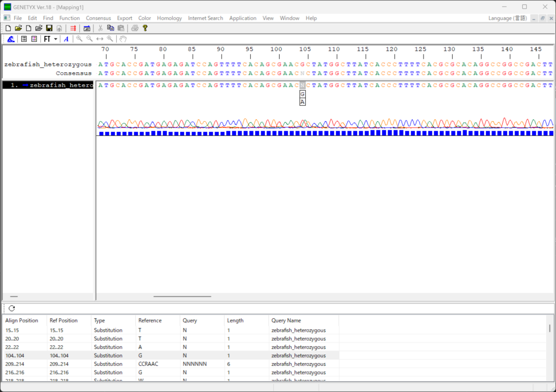Click the colored sequence view icon
The image size is (556, 392).
pos(34,39)
